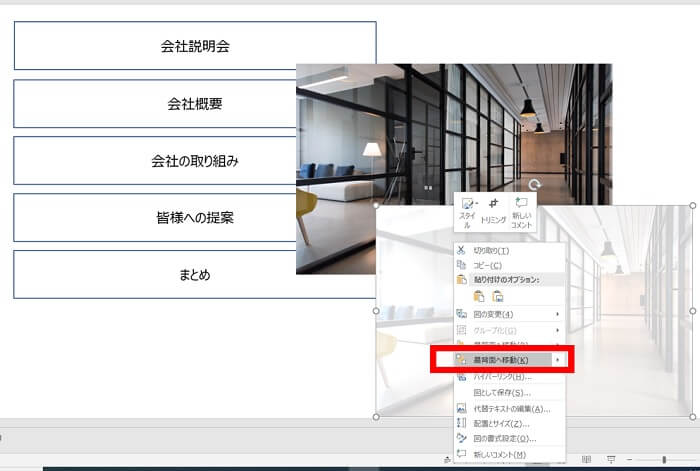This screenshot has height=471, width=700.
Task: Expand the 最背面へ移動 submenu arrow
Action: [557, 359]
